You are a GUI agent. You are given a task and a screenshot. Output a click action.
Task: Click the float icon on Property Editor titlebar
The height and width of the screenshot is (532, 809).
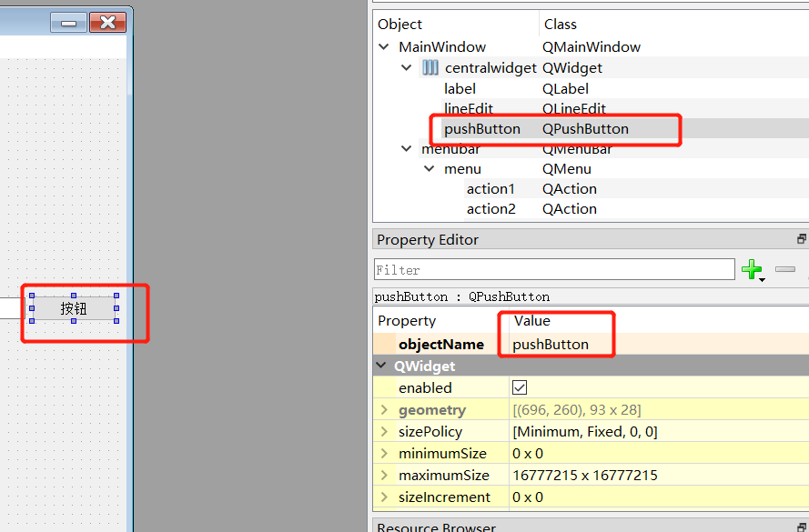(x=801, y=238)
